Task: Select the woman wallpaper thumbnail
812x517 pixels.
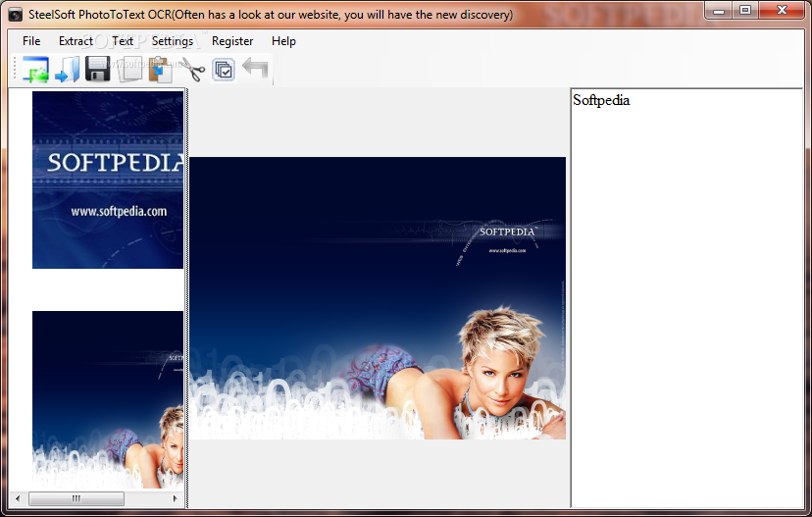Action: click(108, 399)
